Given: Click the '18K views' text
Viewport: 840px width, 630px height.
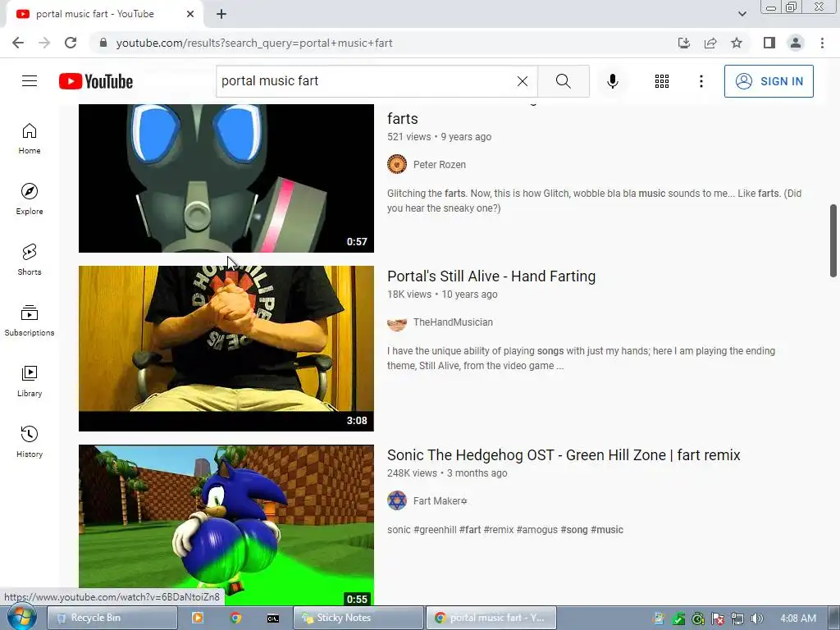Looking at the screenshot, I should (409, 294).
